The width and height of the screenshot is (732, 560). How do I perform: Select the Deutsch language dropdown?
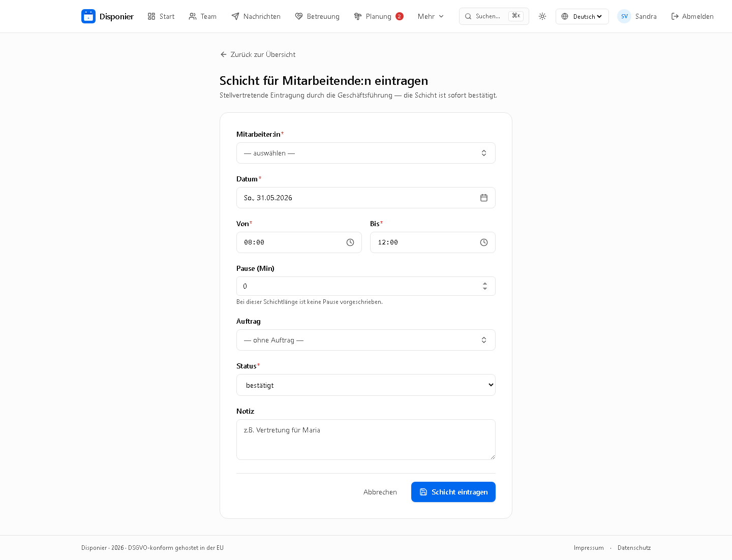point(582,16)
